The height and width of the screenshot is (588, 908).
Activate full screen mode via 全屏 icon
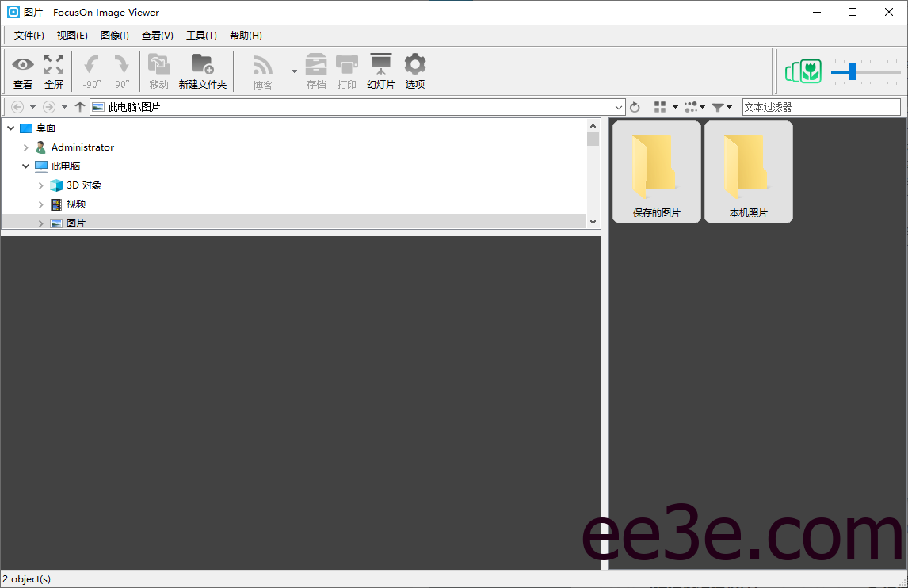pos(53,70)
